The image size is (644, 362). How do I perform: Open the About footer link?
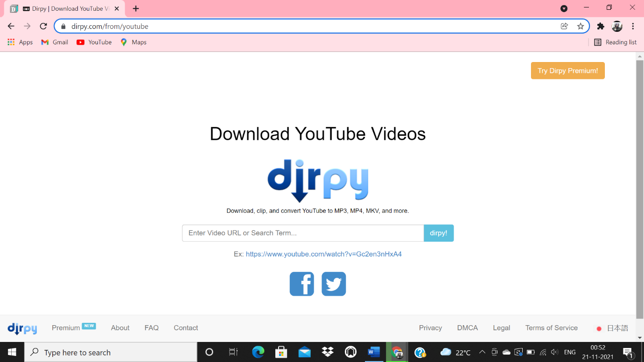coord(120,328)
